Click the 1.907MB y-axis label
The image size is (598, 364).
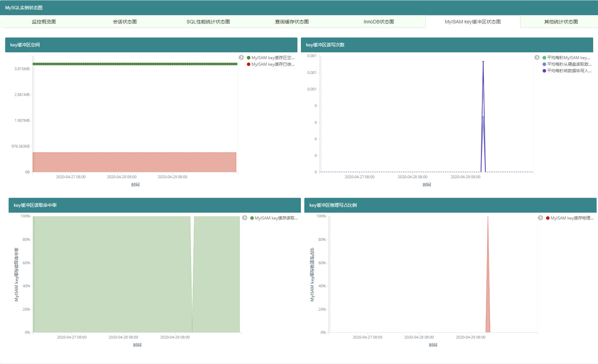coord(22,120)
